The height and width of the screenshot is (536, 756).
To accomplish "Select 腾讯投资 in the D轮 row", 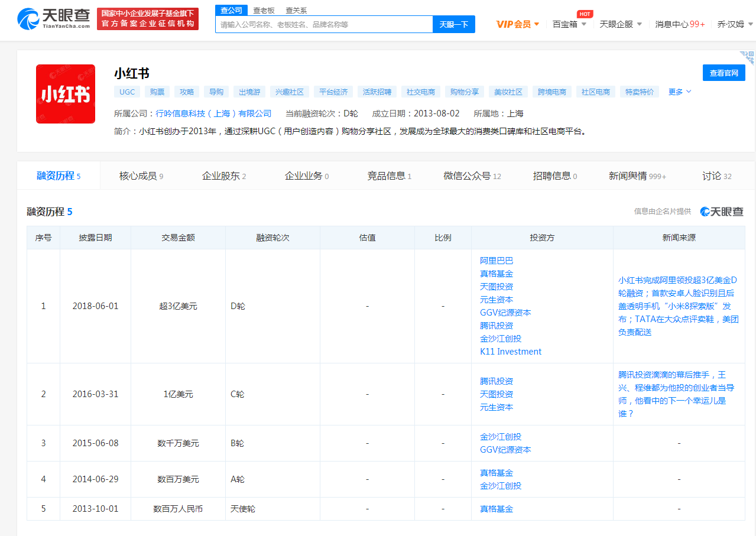I will [497, 326].
